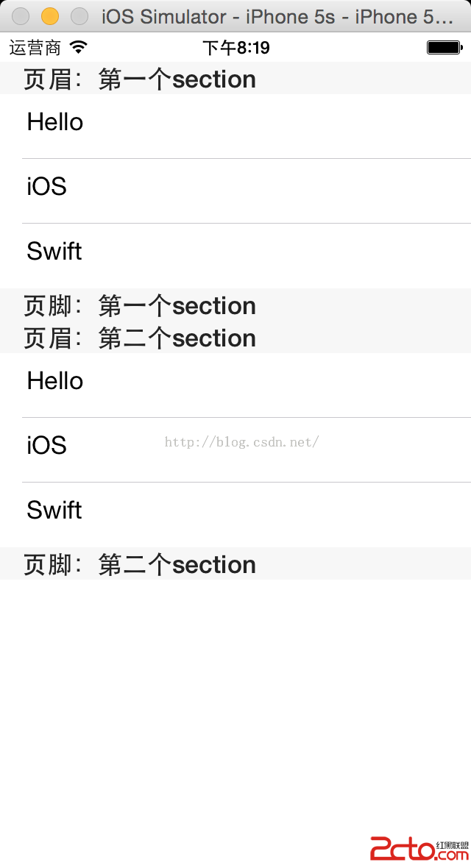Click the grey zoom window button
The image size is (471, 868).
point(79,16)
